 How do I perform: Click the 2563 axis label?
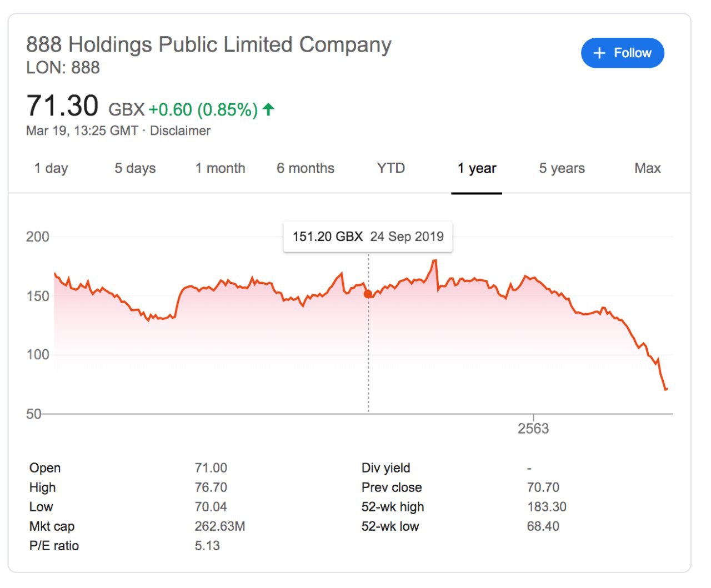click(533, 429)
